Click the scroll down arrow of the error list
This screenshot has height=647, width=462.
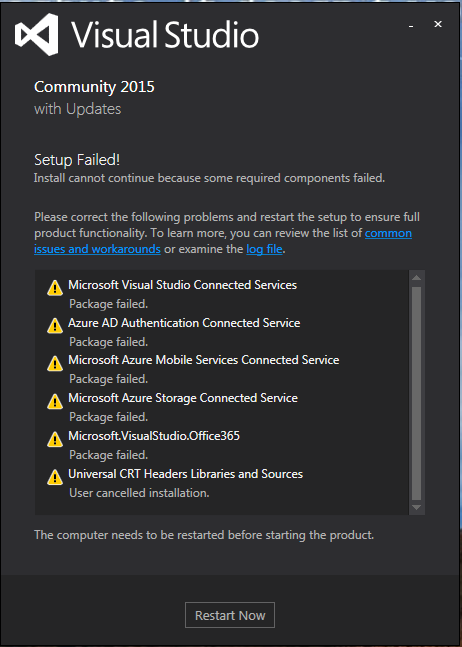click(x=417, y=508)
